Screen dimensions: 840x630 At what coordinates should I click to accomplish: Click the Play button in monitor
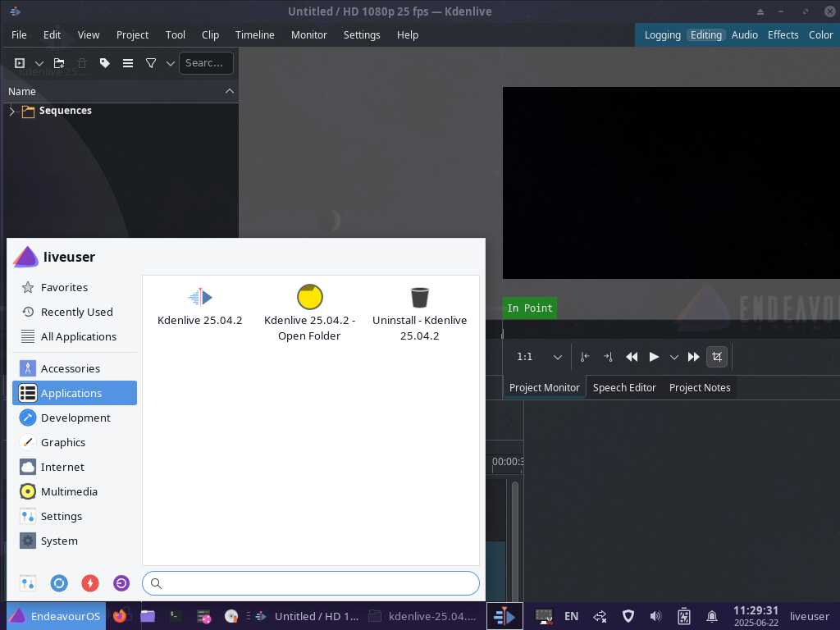[x=654, y=357]
